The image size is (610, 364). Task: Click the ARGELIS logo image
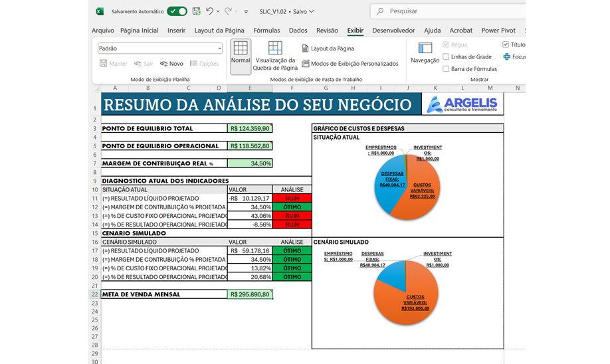[x=462, y=104]
